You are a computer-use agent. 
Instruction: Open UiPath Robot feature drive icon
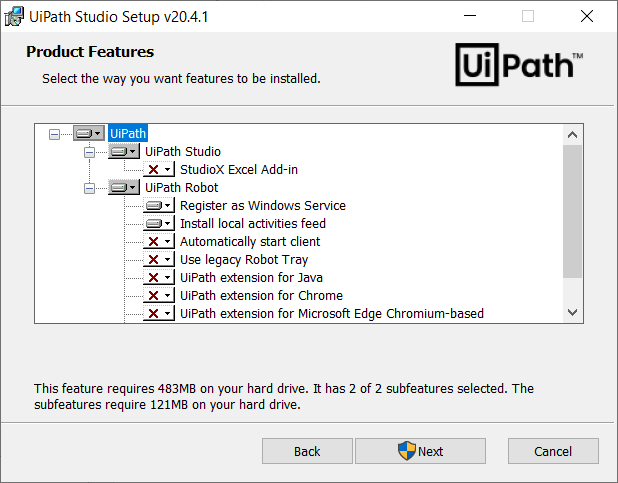[x=123, y=187]
